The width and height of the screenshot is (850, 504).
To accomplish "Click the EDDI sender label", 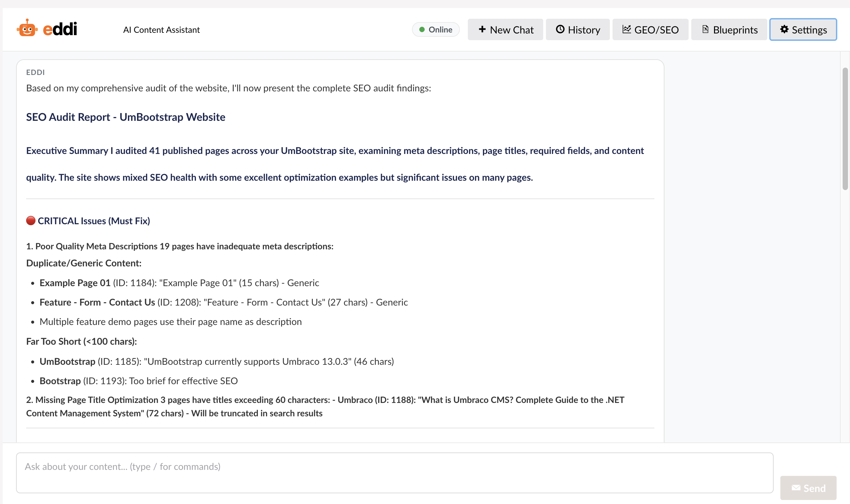I will pos(36,72).
